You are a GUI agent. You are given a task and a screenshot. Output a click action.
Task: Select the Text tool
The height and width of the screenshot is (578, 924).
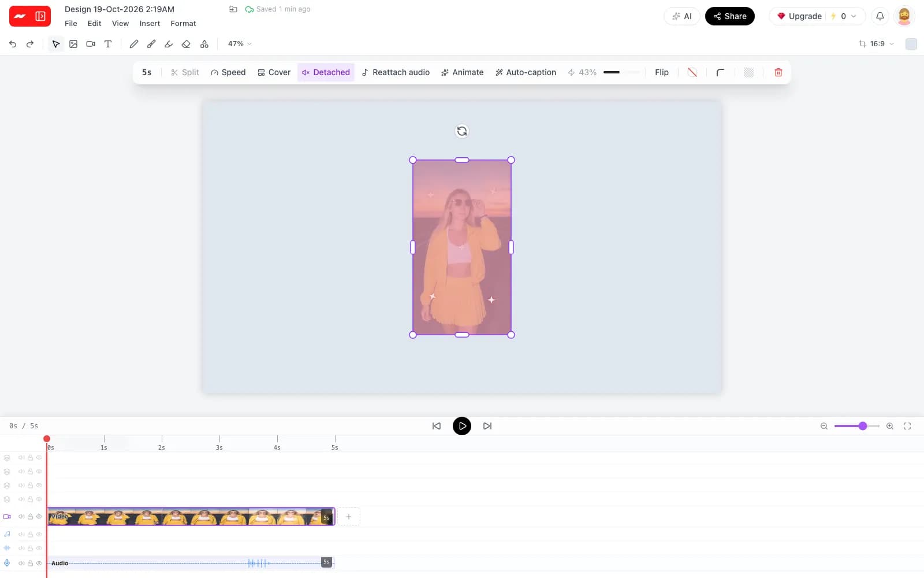(x=108, y=44)
